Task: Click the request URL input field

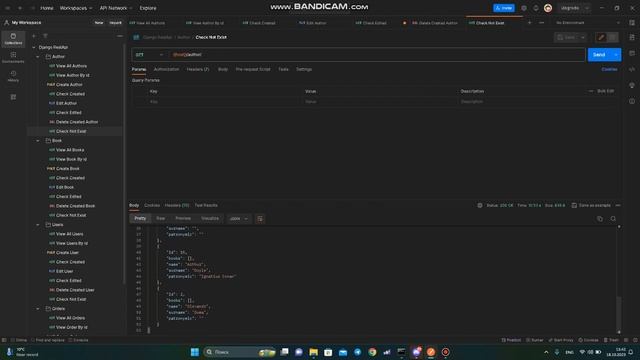Action: pos(377,55)
